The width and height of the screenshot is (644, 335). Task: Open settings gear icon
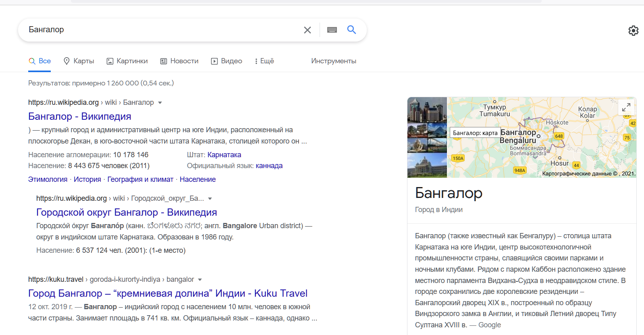pos(633,31)
